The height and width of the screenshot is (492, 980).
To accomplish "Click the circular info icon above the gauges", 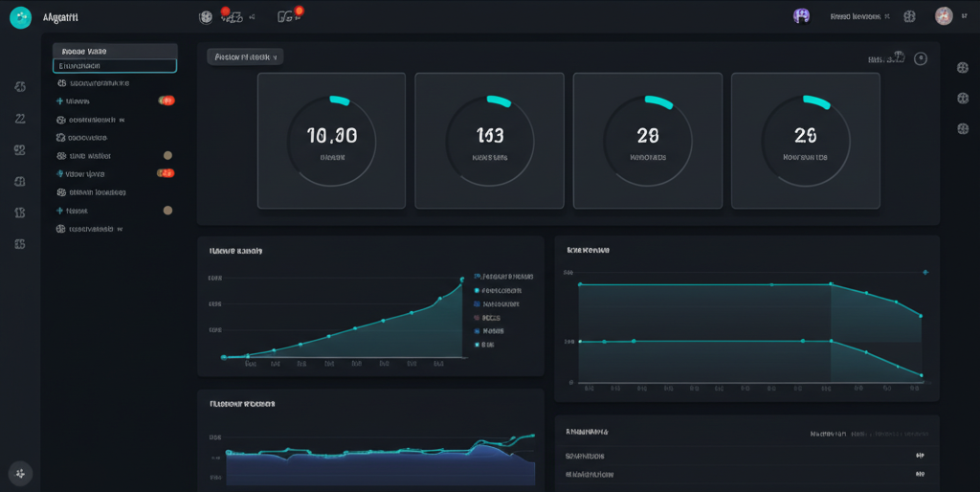I will click(x=921, y=58).
